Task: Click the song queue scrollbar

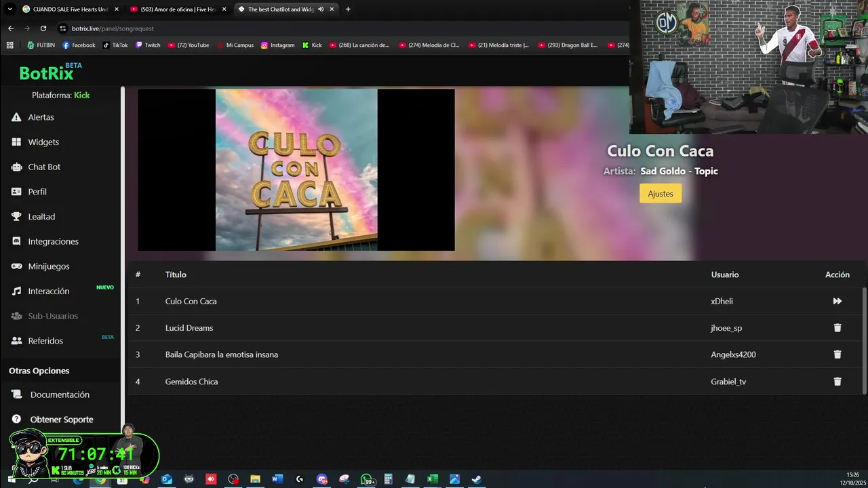Action: click(x=864, y=340)
